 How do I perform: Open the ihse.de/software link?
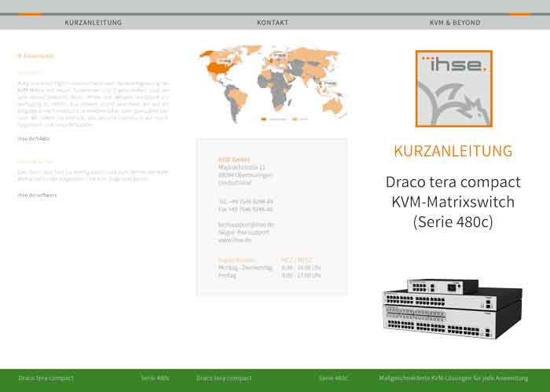[x=37, y=195]
